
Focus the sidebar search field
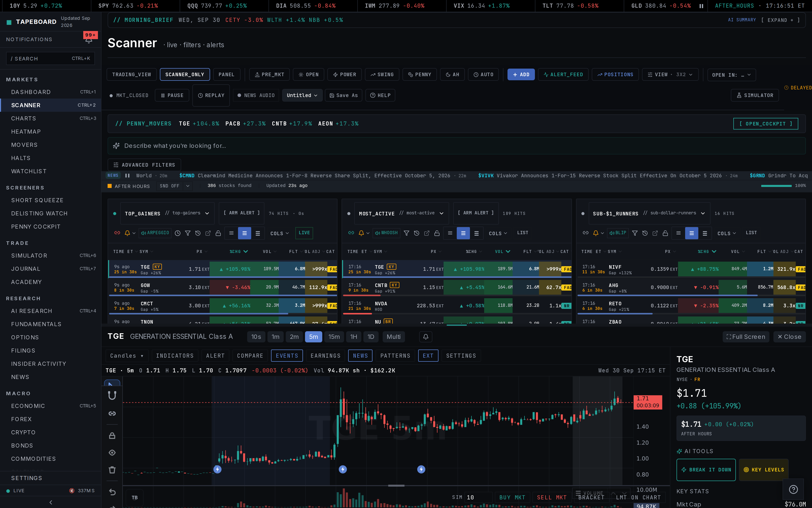pos(50,58)
